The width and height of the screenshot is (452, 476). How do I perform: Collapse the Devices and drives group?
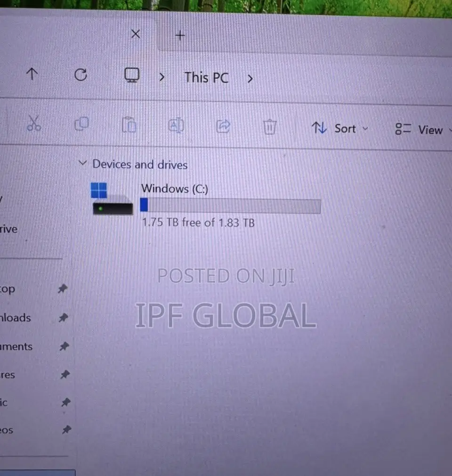(82, 163)
